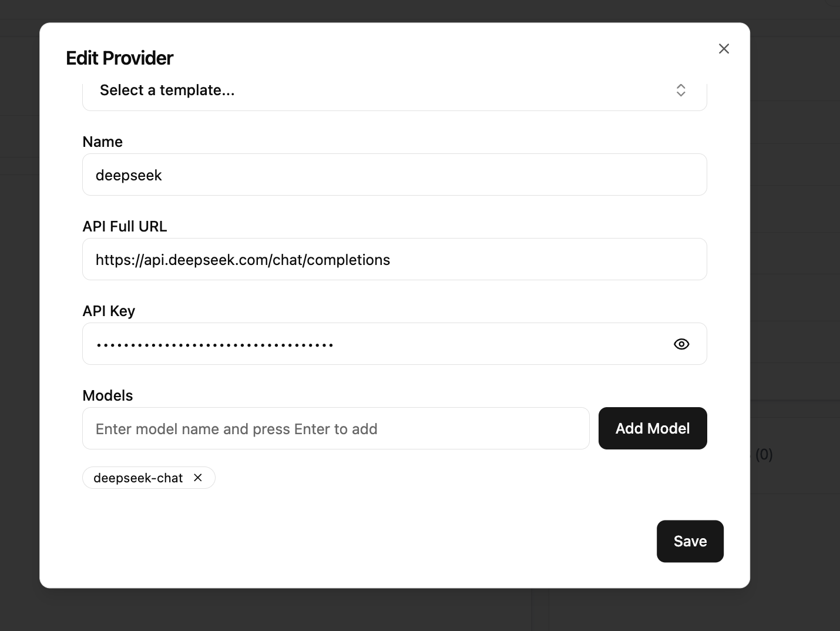Show the API key using the eye icon

(681, 344)
